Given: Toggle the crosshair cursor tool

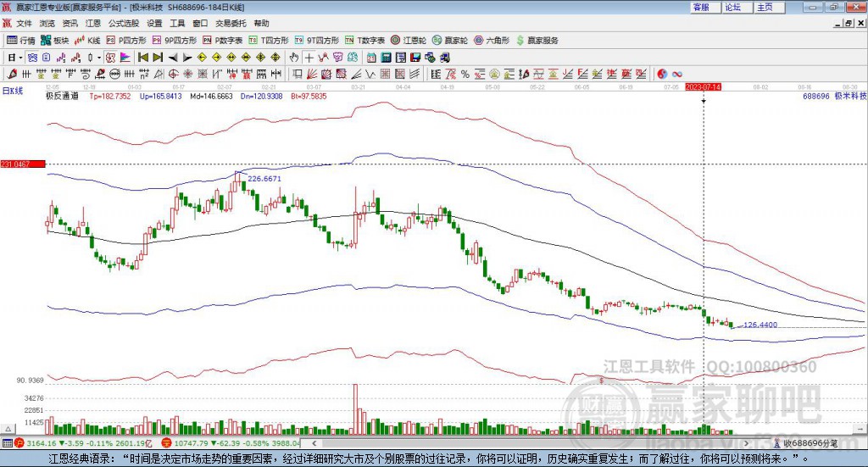Looking at the screenshot, I should [309, 58].
